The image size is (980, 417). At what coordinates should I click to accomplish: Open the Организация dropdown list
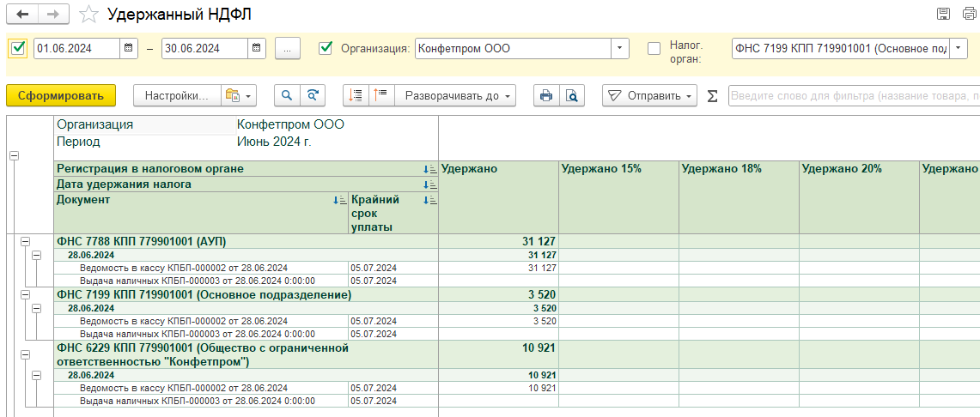(620, 48)
